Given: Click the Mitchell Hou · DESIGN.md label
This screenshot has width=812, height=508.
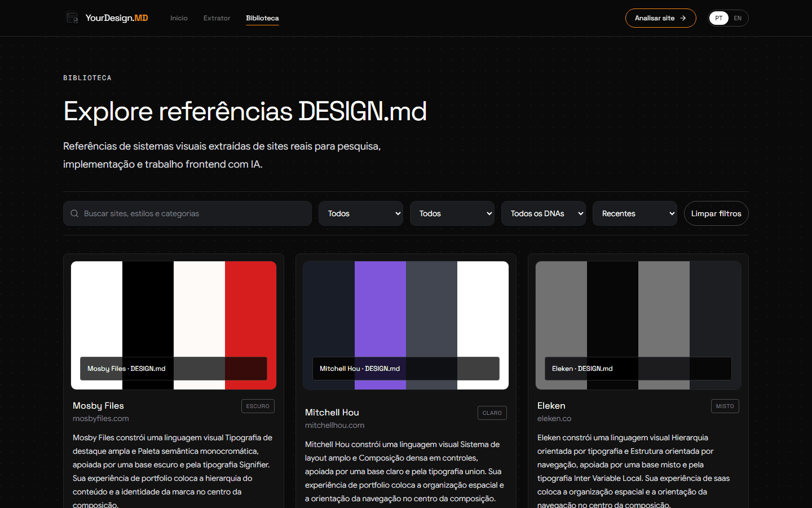Looking at the screenshot, I should tap(360, 369).
